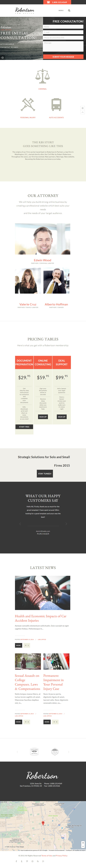Open Privacy Policy footer link
This screenshot has height=868, width=86.
point(62,856)
